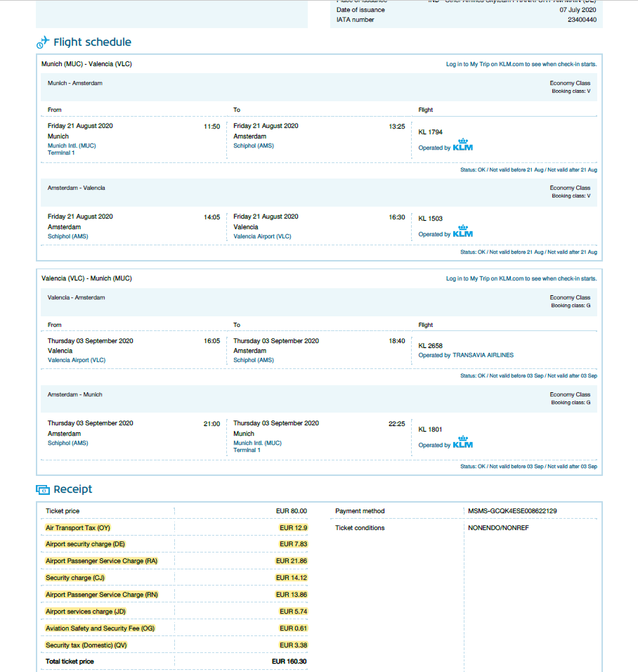Click the KLM logo for flight KL 1503
Viewport: 638px width, 672px height.
(463, 231)
